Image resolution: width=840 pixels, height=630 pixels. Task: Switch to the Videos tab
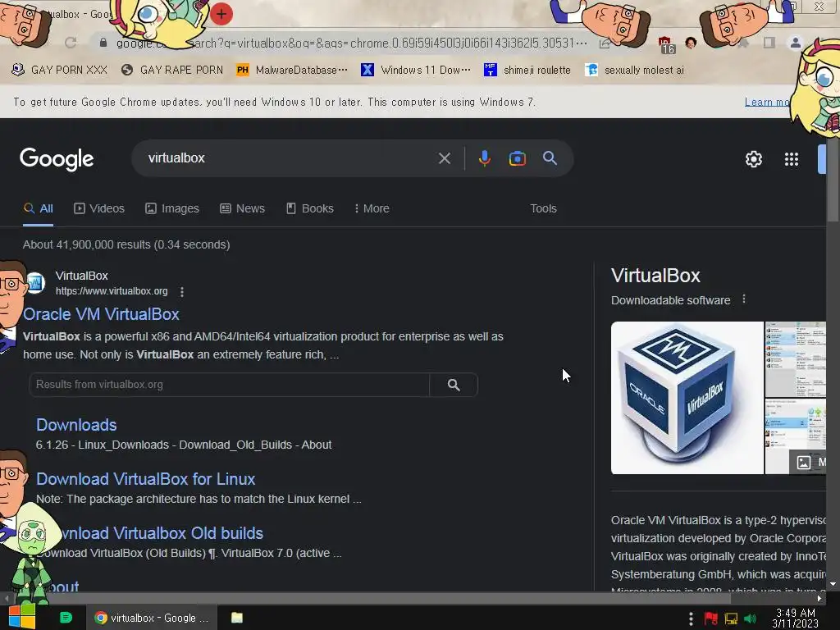click(x=99, y=208)
